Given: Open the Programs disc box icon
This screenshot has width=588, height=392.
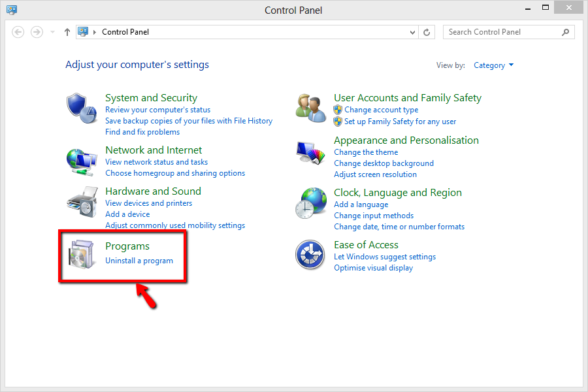Looking at the screenshot, I should pyautogui.click(x=82, y=255).
